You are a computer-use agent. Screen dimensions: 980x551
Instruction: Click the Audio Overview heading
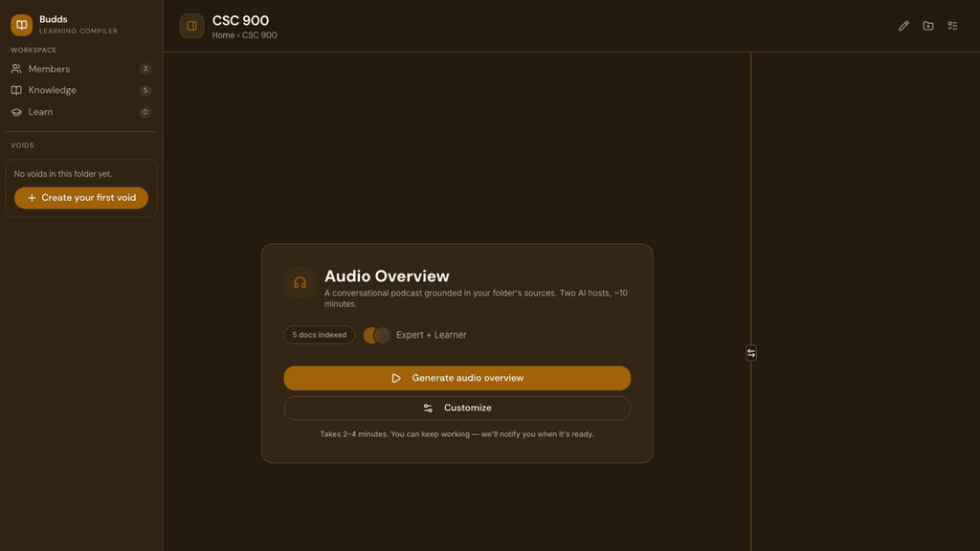[x=387, y=276]
